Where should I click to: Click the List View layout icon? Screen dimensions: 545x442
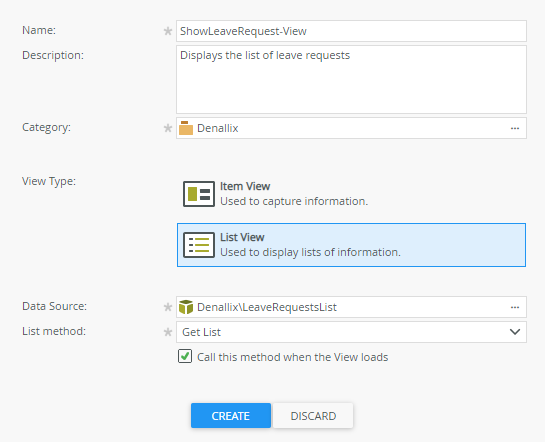click(199, 245)
